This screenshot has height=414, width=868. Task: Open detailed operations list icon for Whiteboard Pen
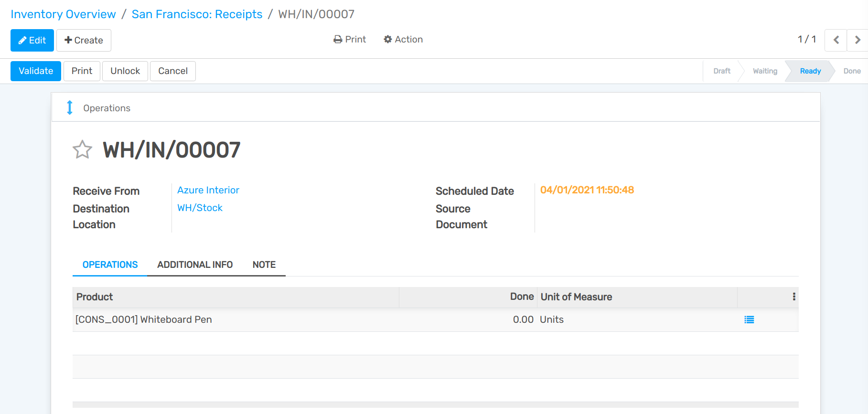pyautogui.click(x=749, y=320)
